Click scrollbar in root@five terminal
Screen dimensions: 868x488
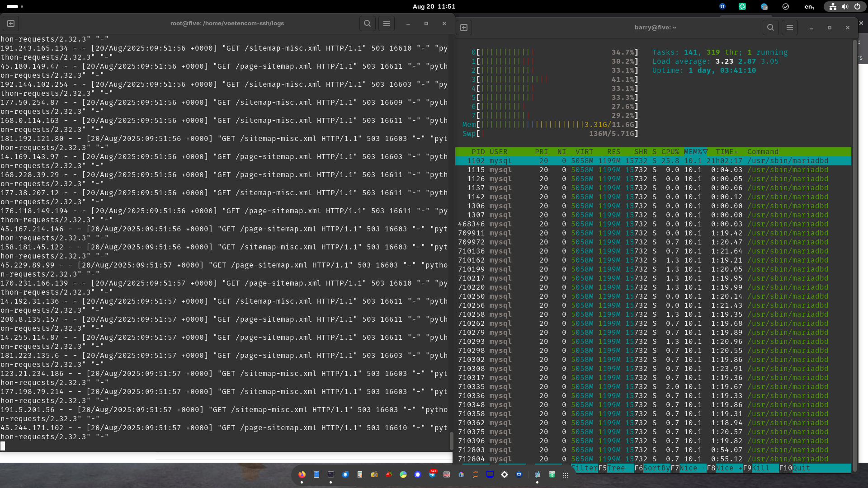pos(451,441)
